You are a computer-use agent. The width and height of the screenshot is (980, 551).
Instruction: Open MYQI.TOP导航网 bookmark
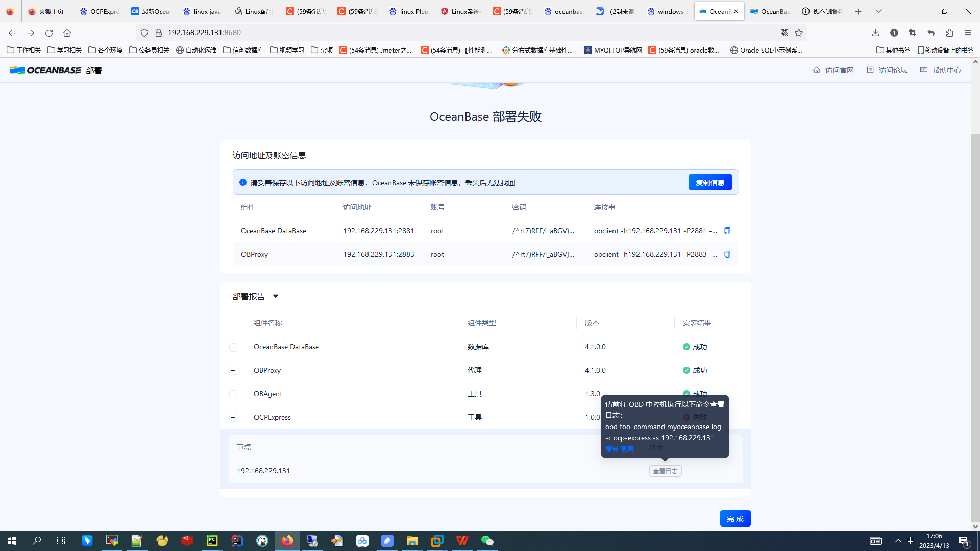tap(613, 50)
